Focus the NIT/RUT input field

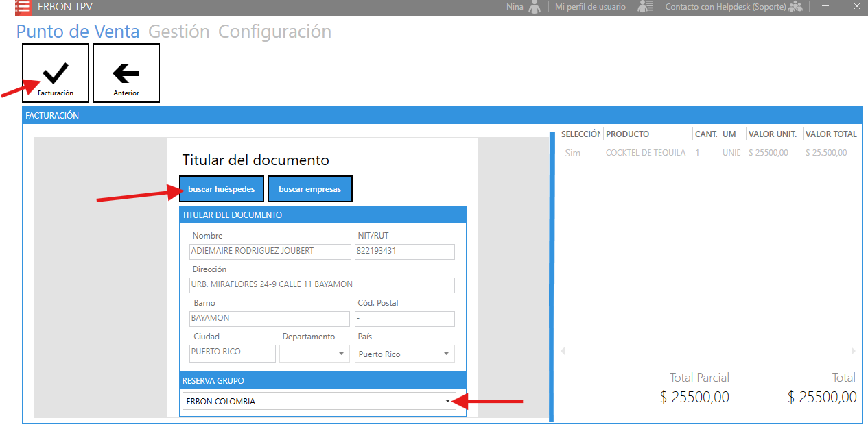pyautogui.click(x=404, y=252)
